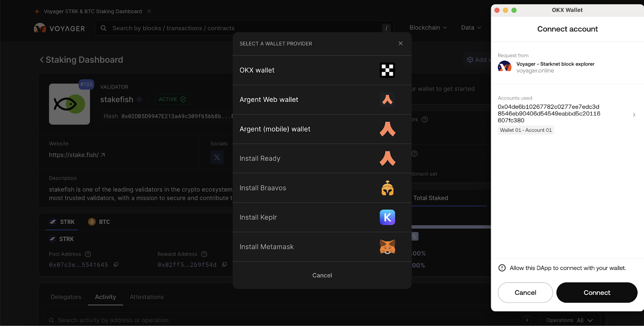
Task: Click the BTC coin icon on the BTC tab
Action: click(x=92, y=222)
